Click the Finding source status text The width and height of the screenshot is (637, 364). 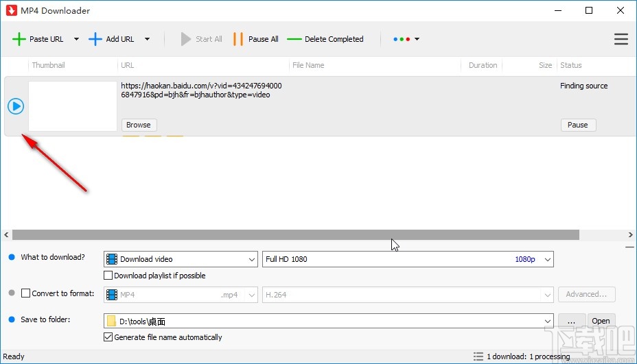click(x=583, y=86)
